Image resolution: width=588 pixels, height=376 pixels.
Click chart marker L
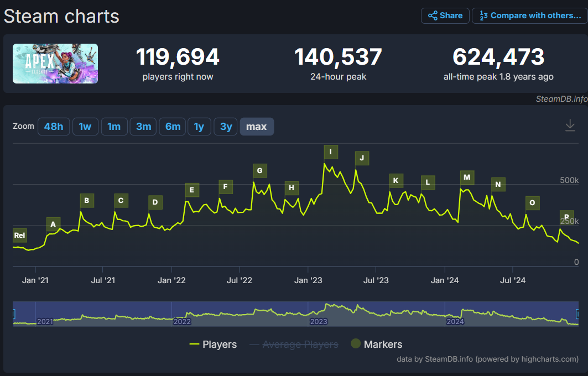pyautogui.click(x=428, y=182)
